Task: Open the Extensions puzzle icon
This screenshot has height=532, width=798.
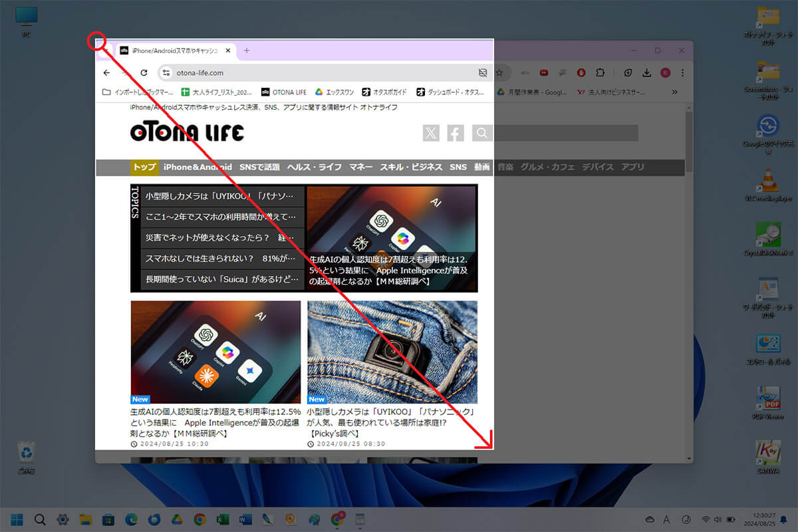Action: point(600,72)
